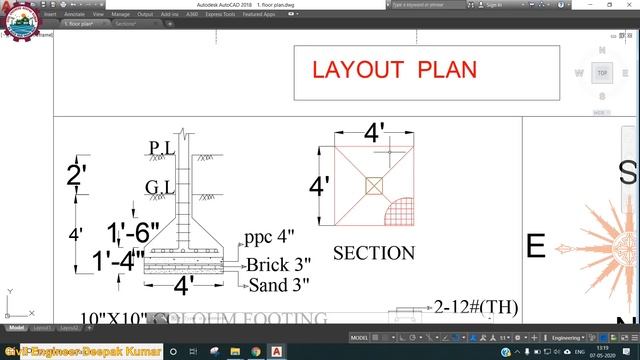This screenshot has height=360, width=640.
Task: Click the E direction on ViewCube compass
Action: pos(625,73)
